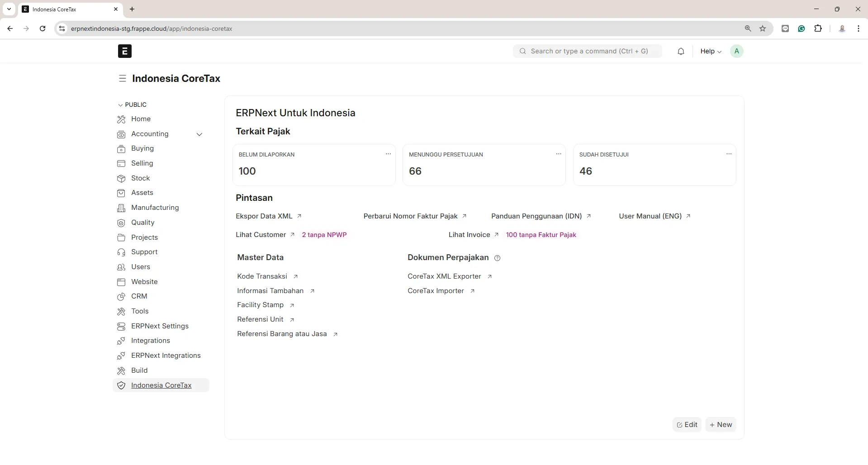The width and height of the screenshot is (868, 465).
Task: Click the SUDAH DISETUJUI 46 card
Action: [x=655, y=165]
